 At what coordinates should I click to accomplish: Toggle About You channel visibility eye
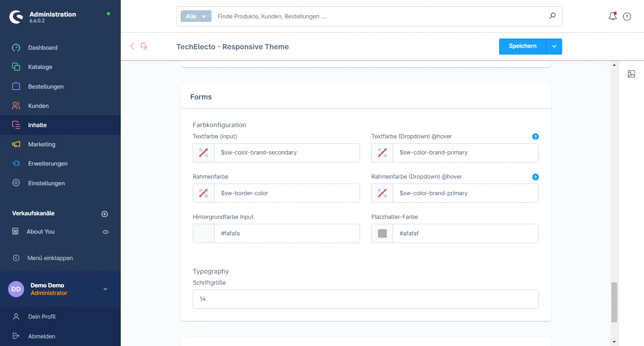(106, 232)
